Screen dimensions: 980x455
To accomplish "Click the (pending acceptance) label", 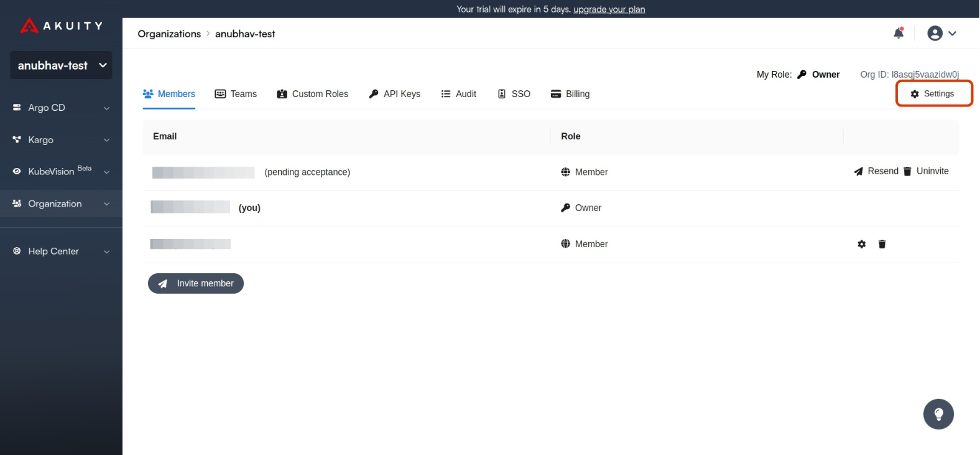I will (307, 172).
